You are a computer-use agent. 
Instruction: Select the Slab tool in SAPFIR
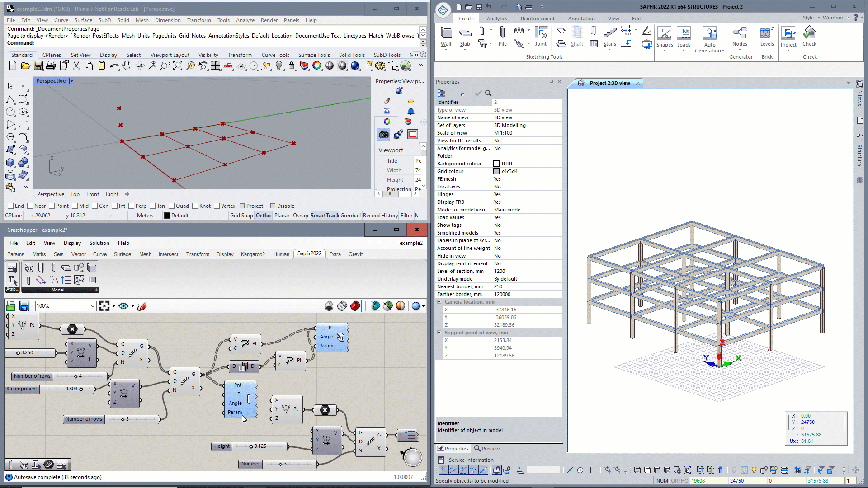pos(465,36)
